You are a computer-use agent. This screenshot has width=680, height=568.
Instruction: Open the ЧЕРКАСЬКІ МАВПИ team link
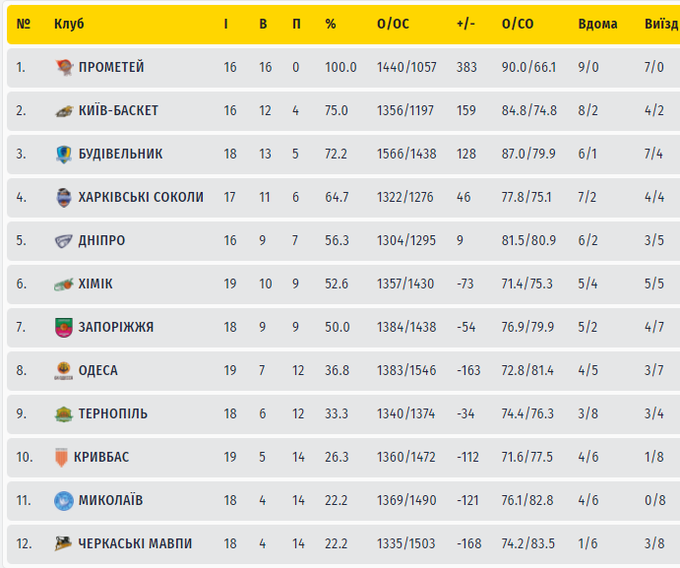point(135,544)
